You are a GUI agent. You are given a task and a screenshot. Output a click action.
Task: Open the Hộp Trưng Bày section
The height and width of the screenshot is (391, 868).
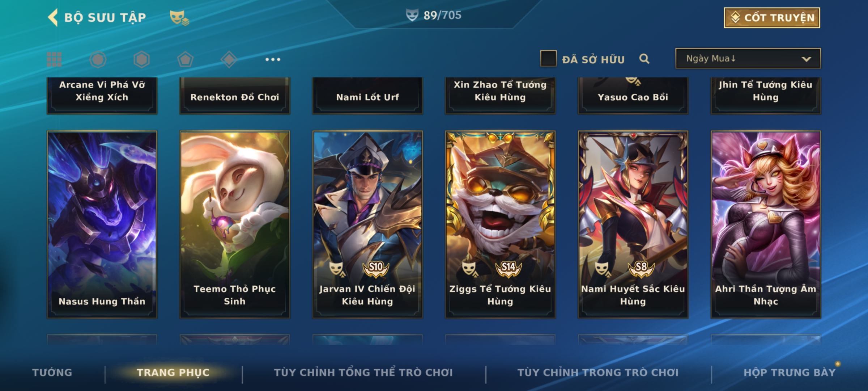[x=790, y=373]
